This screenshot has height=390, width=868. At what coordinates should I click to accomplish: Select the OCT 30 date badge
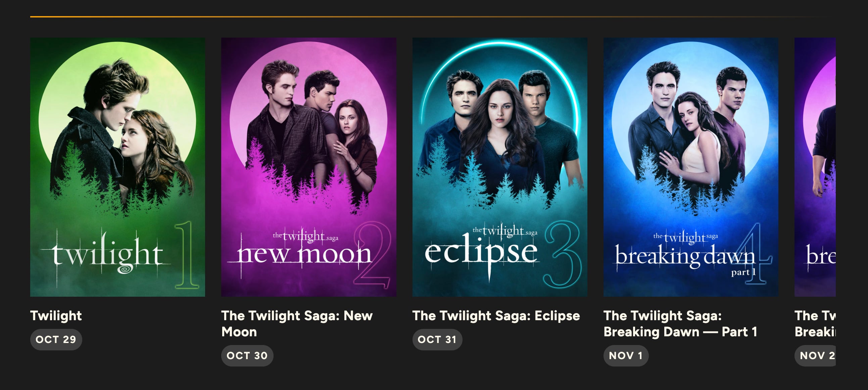247,356
